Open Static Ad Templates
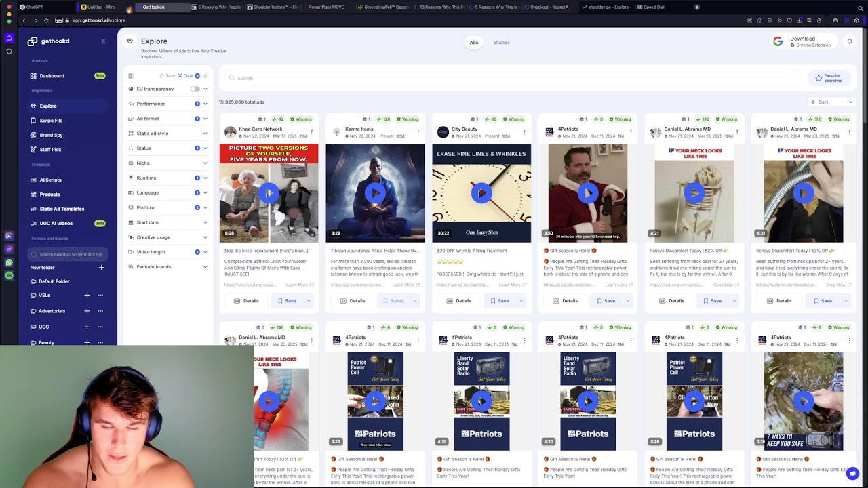The width and height of the screenshot is (868, 488). coord(62,209)
